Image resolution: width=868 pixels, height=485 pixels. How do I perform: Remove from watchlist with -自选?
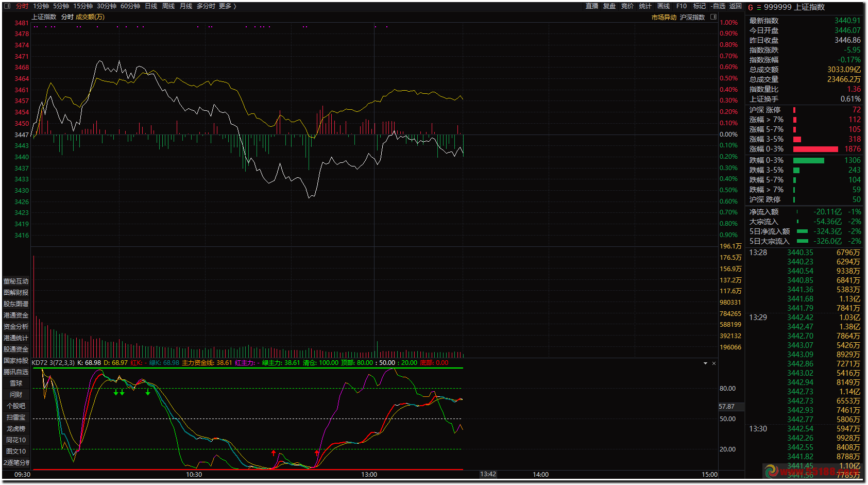click(718, 6)
